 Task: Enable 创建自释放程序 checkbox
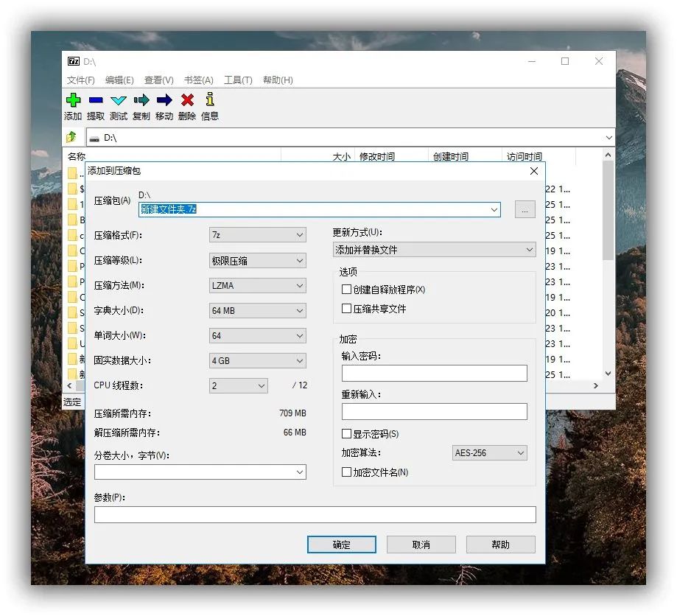tap(347, 290)
